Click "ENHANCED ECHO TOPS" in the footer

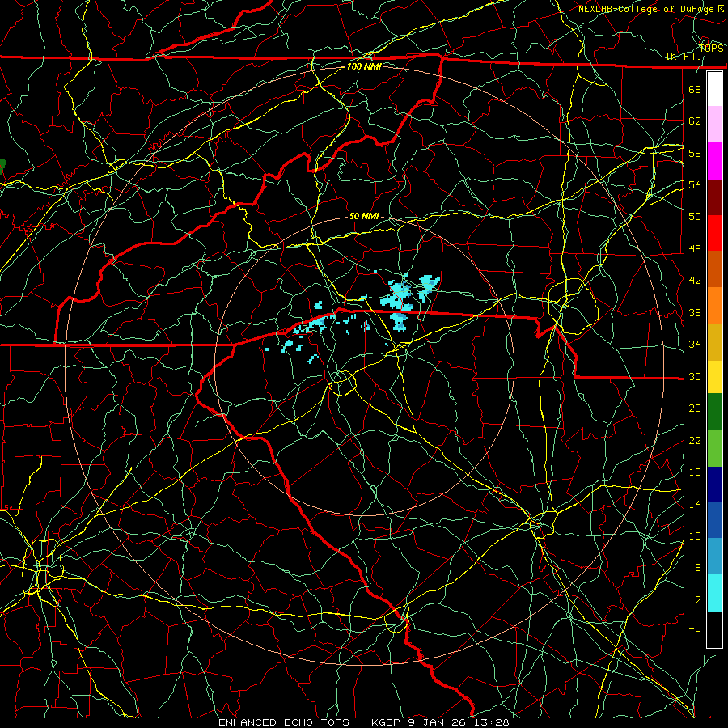point(284,722)
